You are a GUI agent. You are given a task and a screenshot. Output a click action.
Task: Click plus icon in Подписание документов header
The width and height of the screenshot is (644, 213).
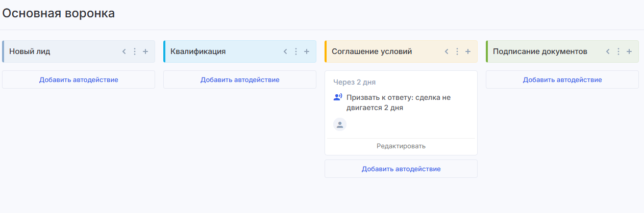629,51
